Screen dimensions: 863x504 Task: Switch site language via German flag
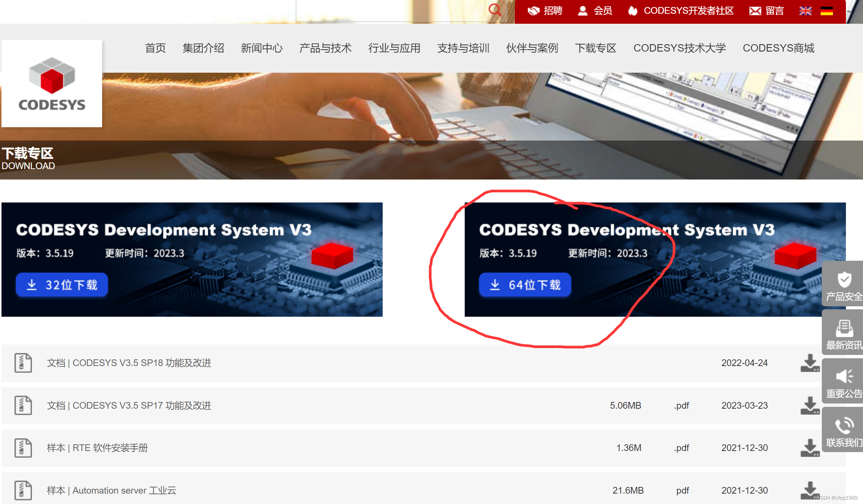pyautogui.click(x=826, y=11)
